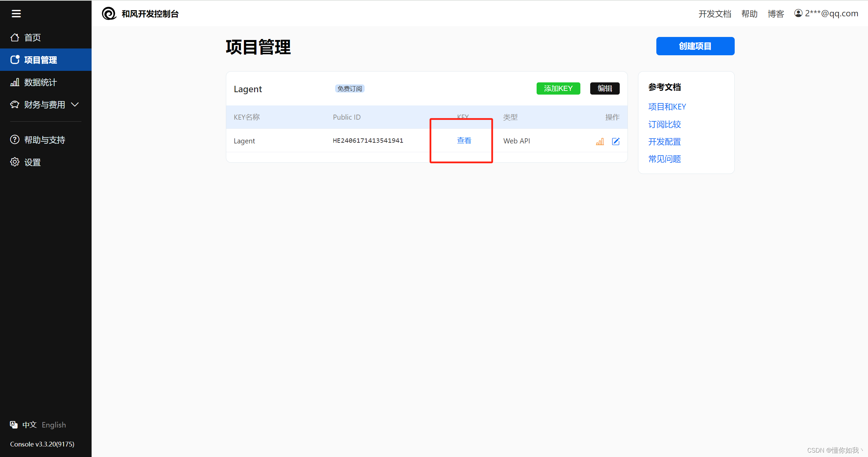Click the Console v3.3.20(9175) version text
Viewport: 868px width, 457px height.
[x=42, y=444]
